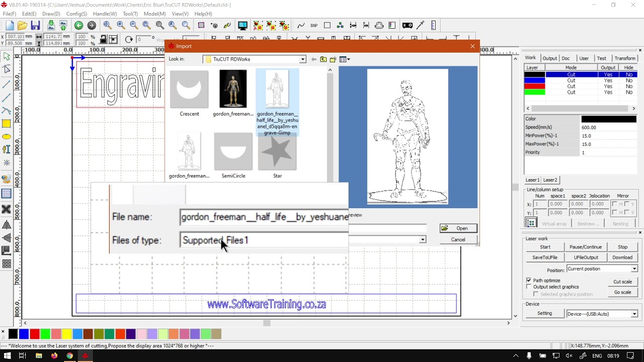Expand the Files of type dropdown arrow

(x=423, y=240)
